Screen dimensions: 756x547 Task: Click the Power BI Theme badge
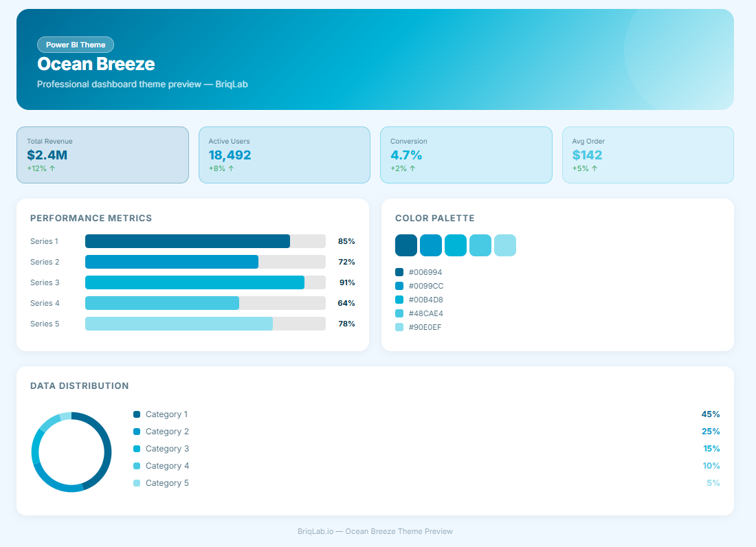(76, 45)
